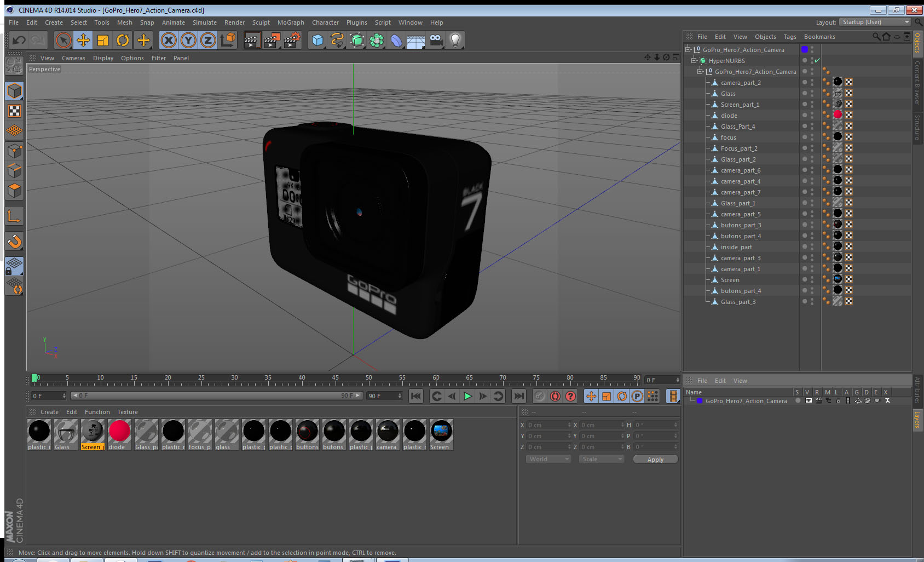Toggle visibility dots of diode object
This screenshot has width=924, height=562.
pyautogui.click(x=812, y=115)
